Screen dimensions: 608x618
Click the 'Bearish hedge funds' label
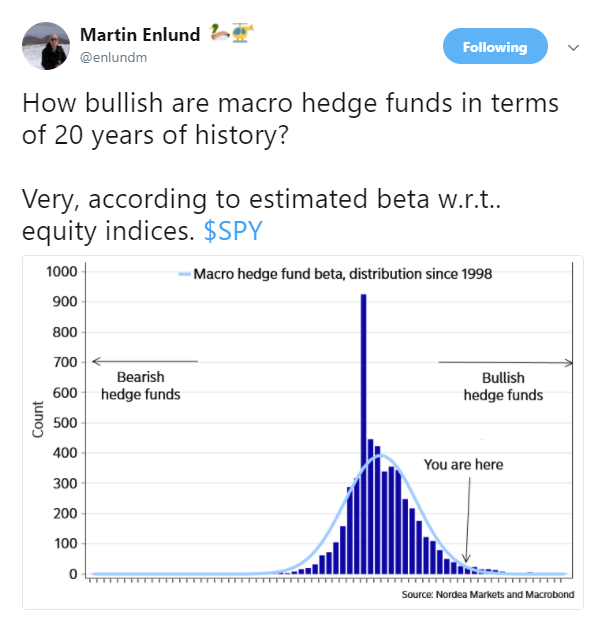[141, 385]
